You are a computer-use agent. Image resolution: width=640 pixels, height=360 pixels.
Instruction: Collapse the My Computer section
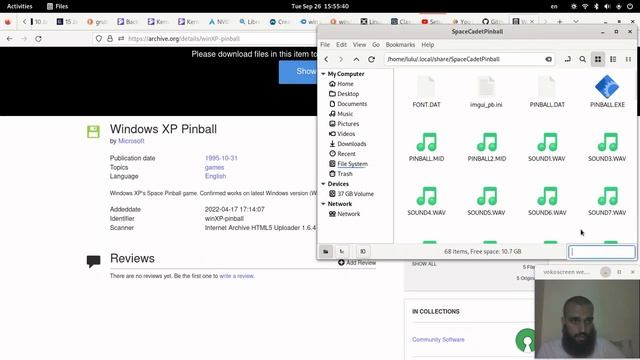coord(323,74)
